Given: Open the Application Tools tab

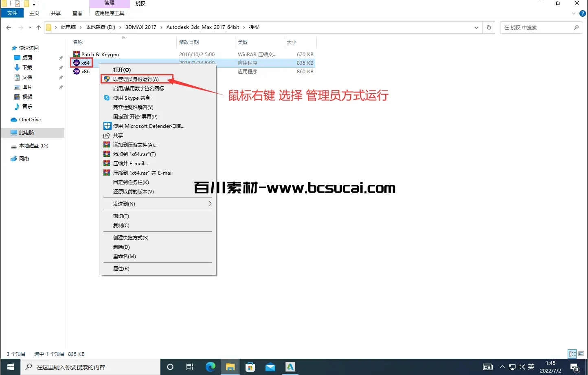Looking at the screenshot, I should pos(110,13).
